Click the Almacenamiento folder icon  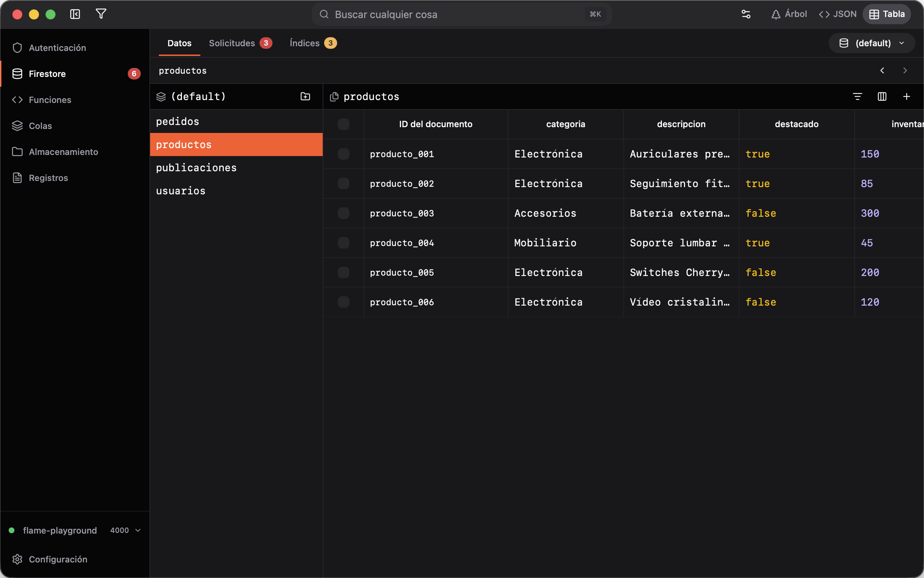(17, 152)
